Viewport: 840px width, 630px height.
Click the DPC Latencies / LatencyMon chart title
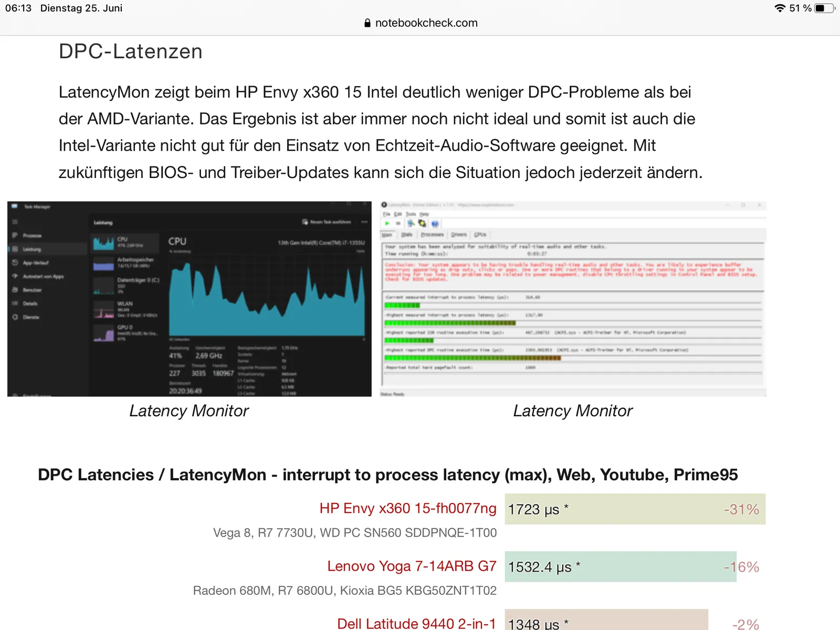coord(387,475)
